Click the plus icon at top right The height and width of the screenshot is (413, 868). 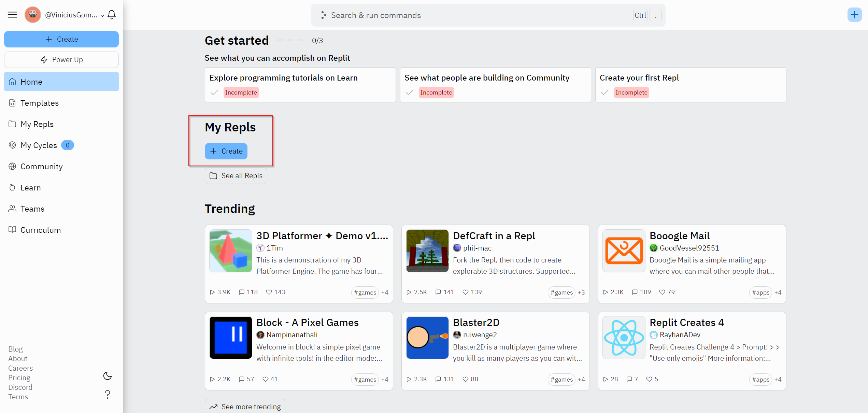(854, 15)
